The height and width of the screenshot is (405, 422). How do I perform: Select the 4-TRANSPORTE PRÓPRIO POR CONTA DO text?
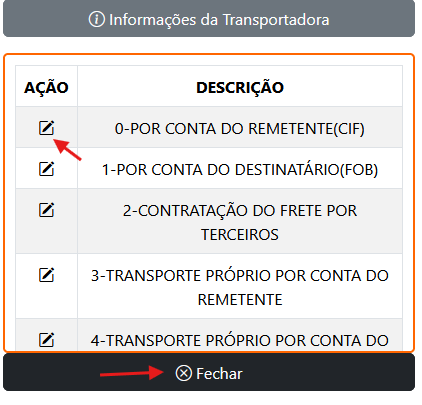(x=240, y=341)
